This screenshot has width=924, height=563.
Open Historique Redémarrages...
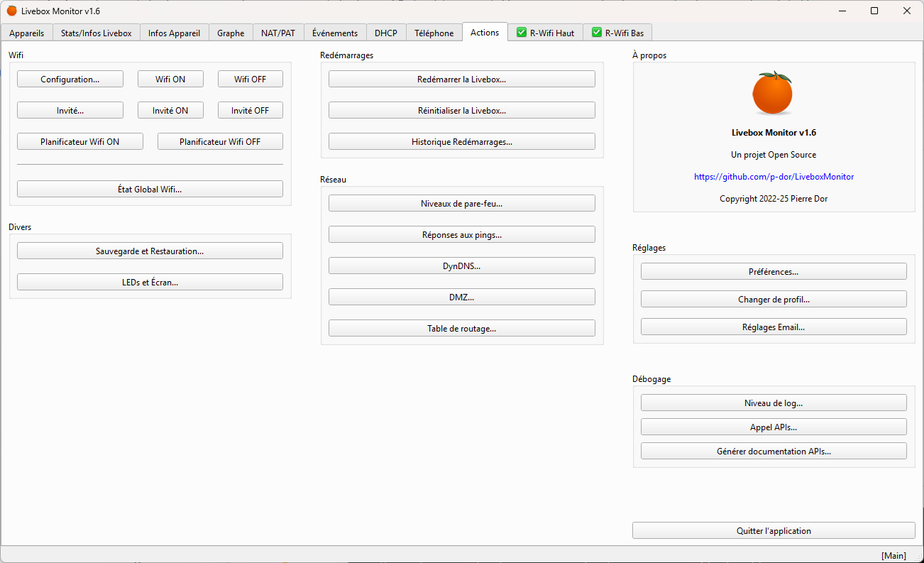(462, 141)
